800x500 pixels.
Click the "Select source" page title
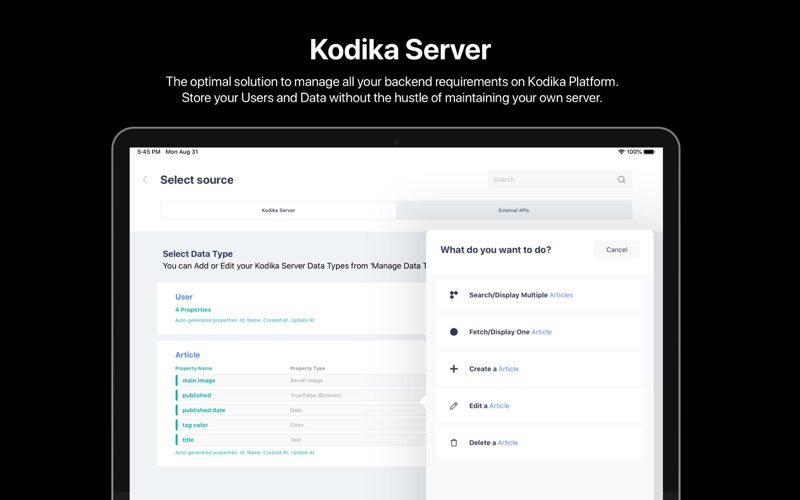[197, 180]
